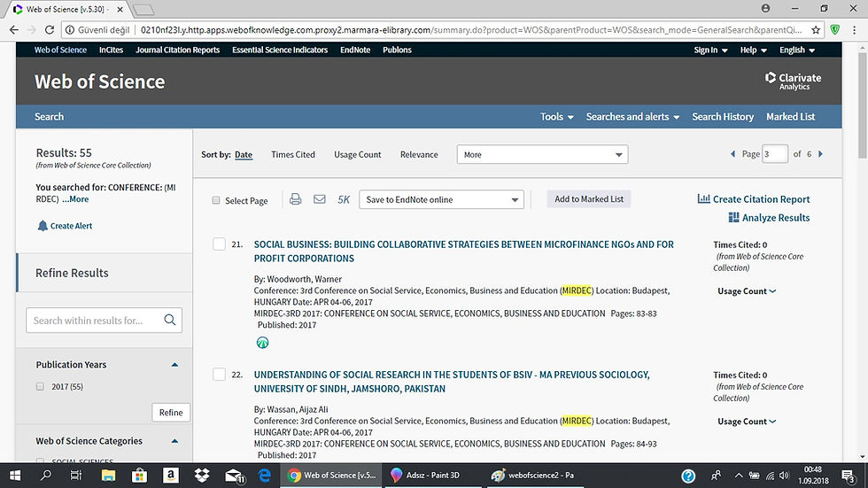Open Searches and alerts dropdown
The width and height of the screenshot is (868, 488).
[632, 117]
